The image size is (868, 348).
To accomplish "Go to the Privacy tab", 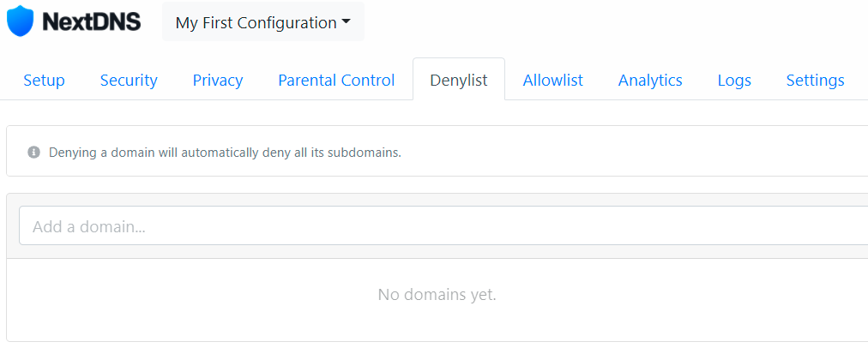I will pyautogui.click(x=218, y=81).
